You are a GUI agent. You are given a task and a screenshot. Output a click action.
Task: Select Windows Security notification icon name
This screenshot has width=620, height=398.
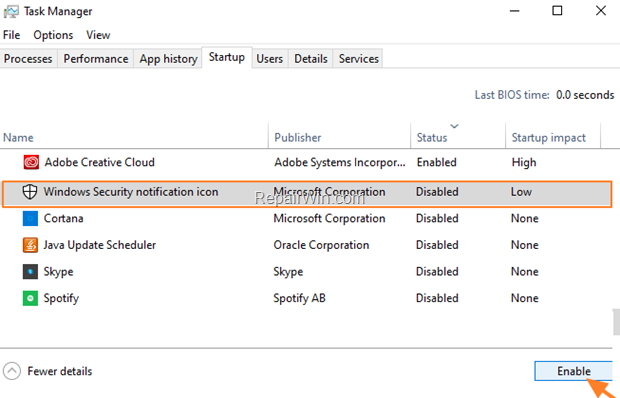pyautogui.click(x=131, y=192)
